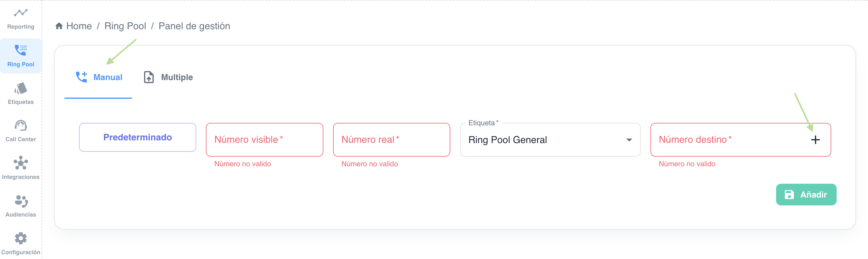Select the Ring Pool phone icon
The height and width of the screenshot is (259, 868).
pyautogui.click(x=20, y=50)
